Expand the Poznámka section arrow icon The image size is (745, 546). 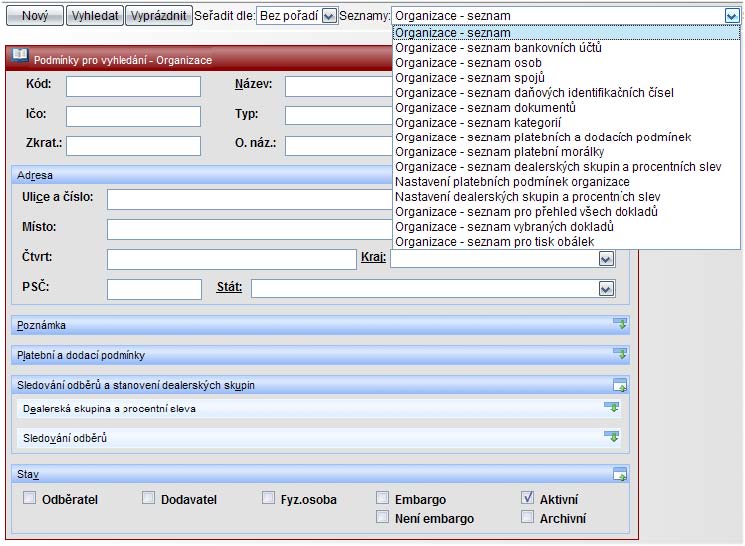620,325
